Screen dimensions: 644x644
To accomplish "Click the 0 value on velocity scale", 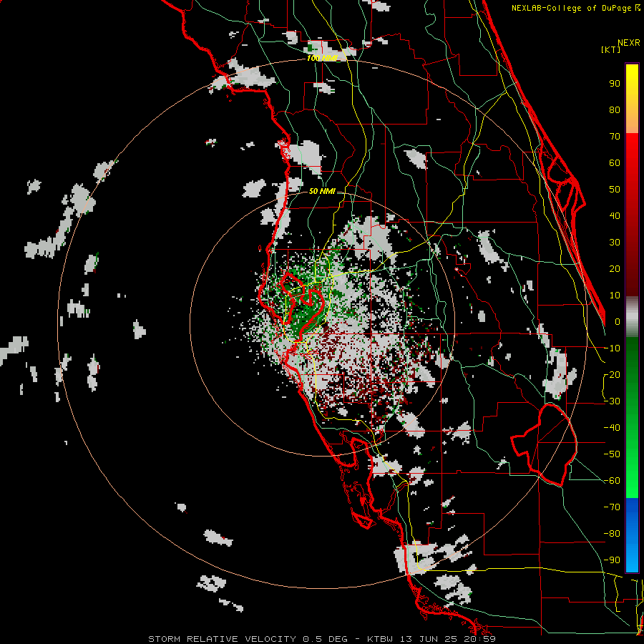I will click(x=618, y=321).
